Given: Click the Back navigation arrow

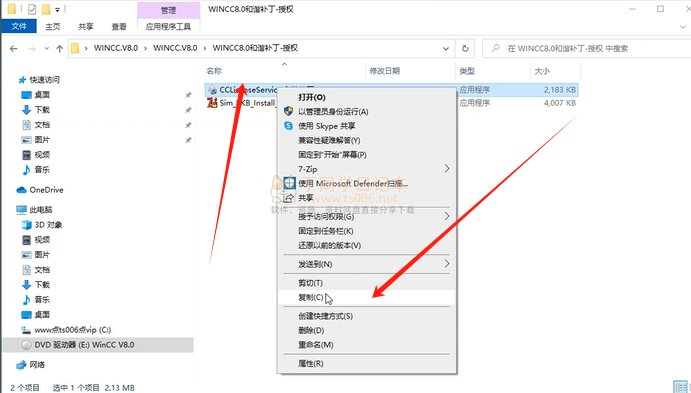Looking at the screenshot, I should pos(14,48).
